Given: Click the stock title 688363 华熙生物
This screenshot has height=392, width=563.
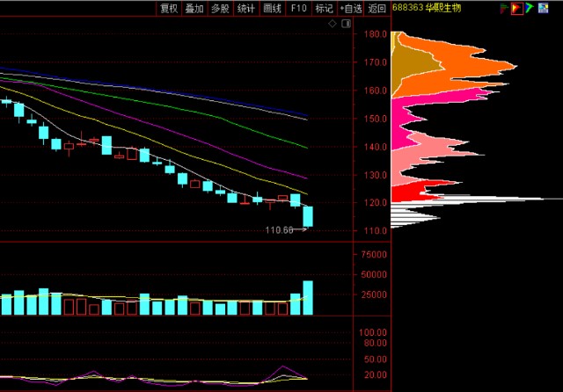Looking at the screenshot, I should coord(427,8).
